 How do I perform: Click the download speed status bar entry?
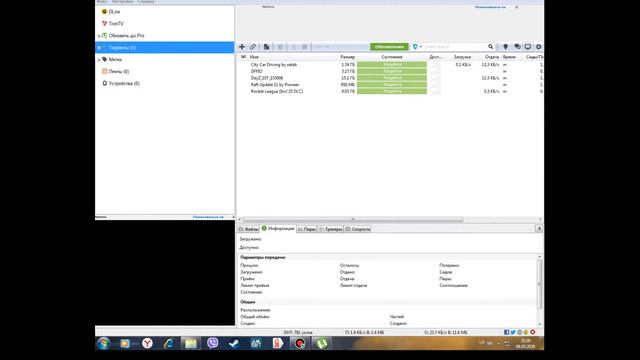(x=364, y=333)
